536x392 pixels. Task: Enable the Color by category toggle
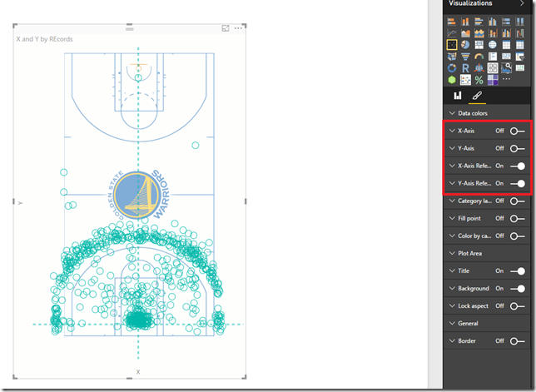pyautogui.click(x=517, y=236)
